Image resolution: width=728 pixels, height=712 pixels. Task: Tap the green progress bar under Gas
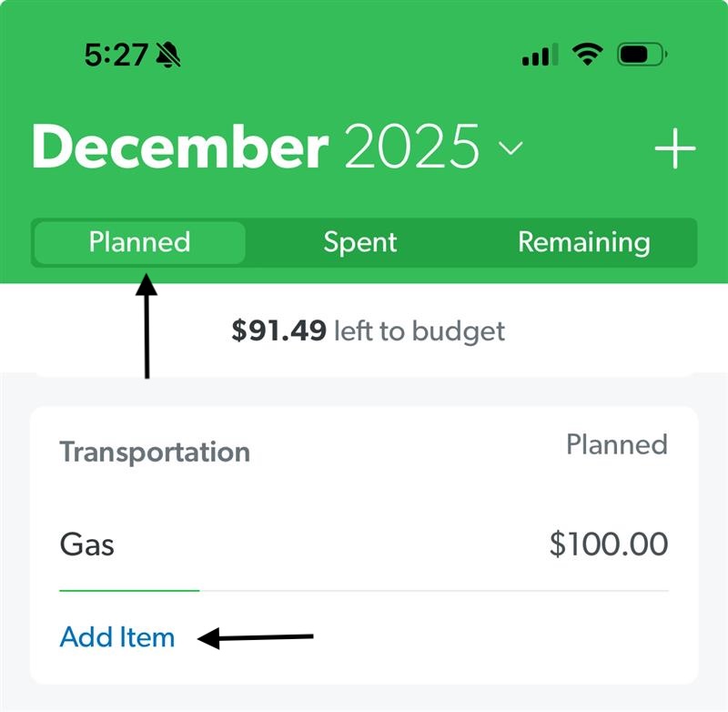[129, 590]
